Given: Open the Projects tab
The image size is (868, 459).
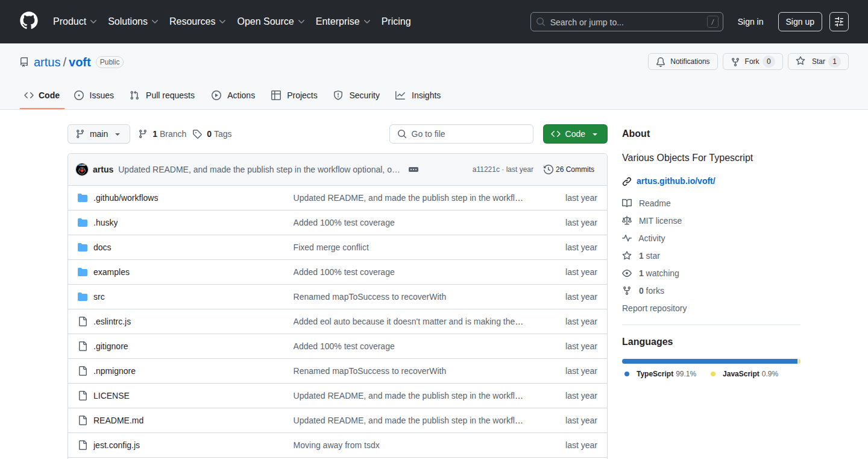Looking at the screenshot, I should click(x=294, y=95).
